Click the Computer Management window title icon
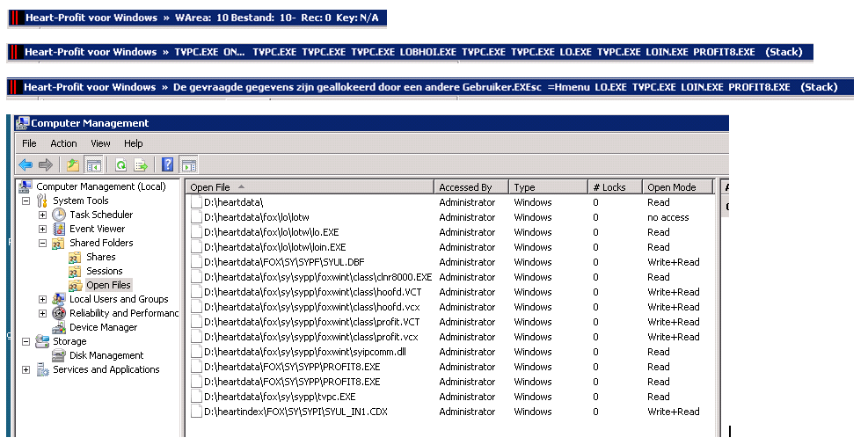Viewport: 868px width, 445px height. click(x=22, y=123)
